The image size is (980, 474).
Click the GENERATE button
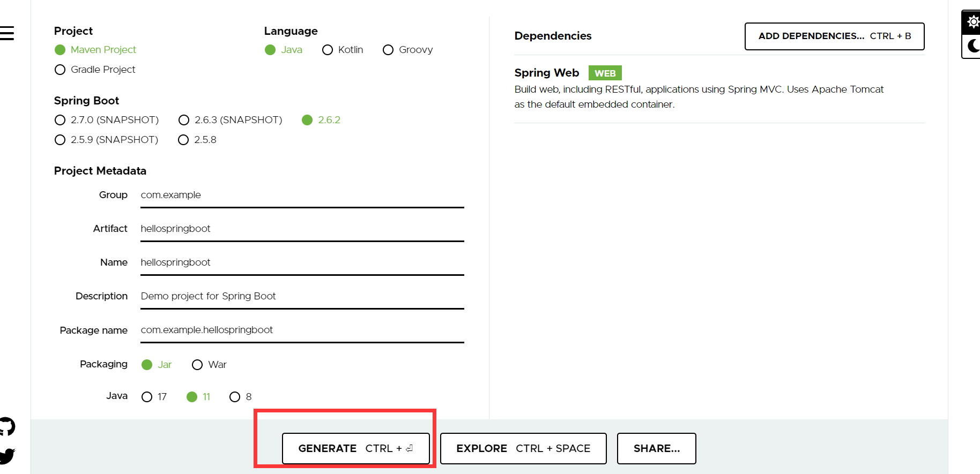pos(356,448)
